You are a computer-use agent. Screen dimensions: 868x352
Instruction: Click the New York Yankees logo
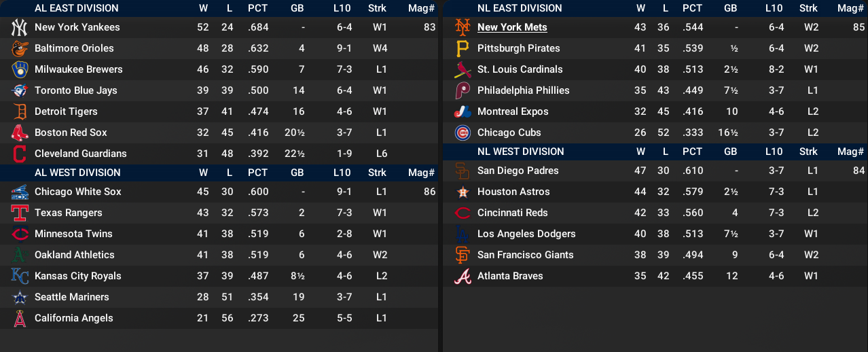[19, 28]
